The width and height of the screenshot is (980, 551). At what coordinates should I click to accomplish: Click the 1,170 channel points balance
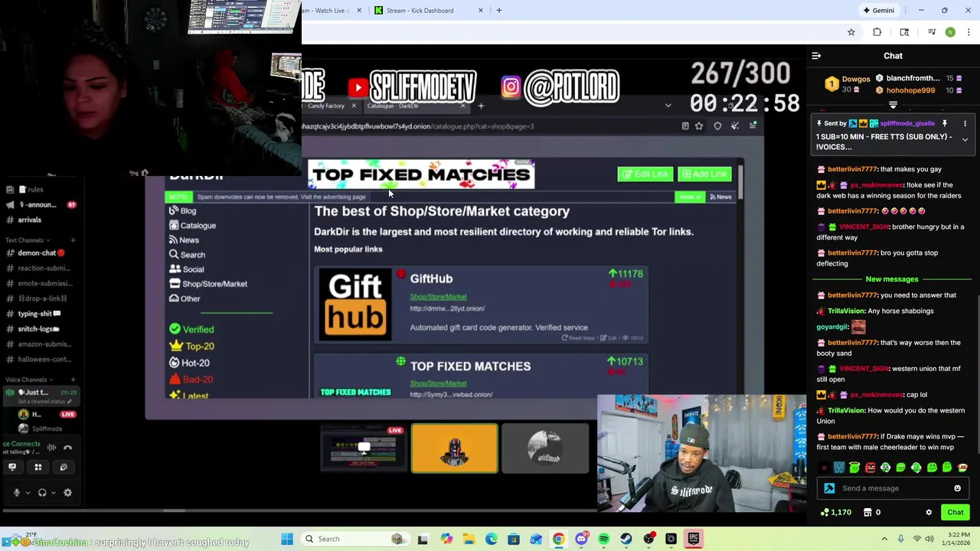pos(835,513)
